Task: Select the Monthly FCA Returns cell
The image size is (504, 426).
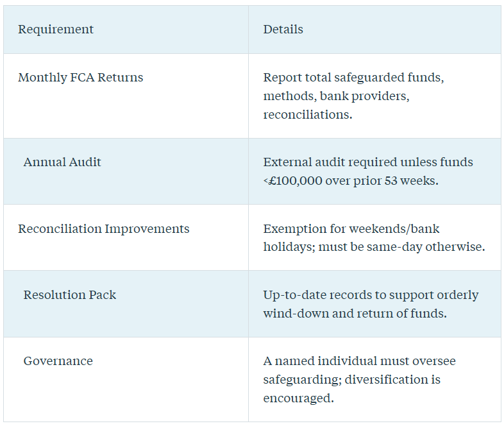Action: pos(81,78)
